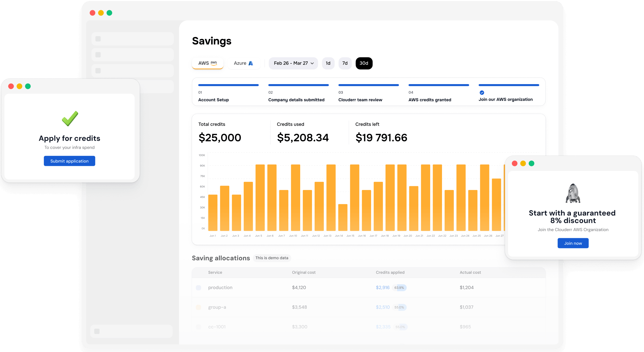Select the cc-1001 service row
Screen dimensions: 644x352
tap(369, 327)
